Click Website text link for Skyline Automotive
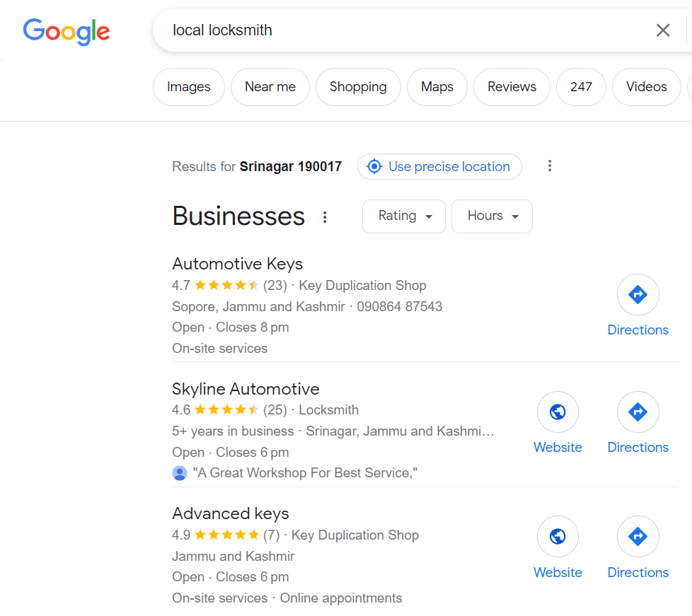Viewport: 692px width, 616px height. point(558,448)
